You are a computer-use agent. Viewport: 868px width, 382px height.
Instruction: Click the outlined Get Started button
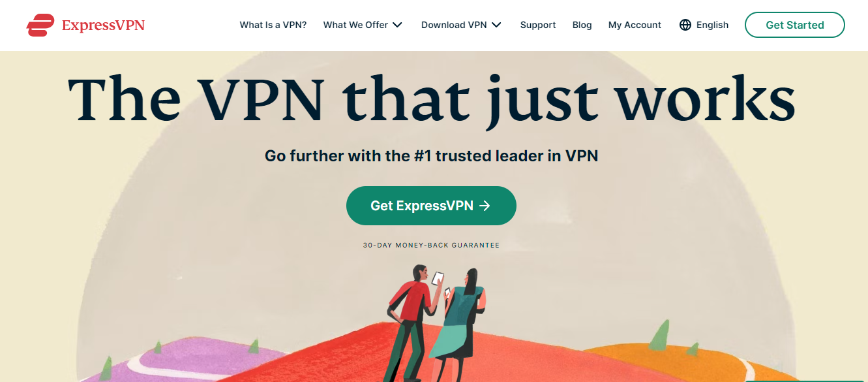pyautogui.click(x=794, y=25)
